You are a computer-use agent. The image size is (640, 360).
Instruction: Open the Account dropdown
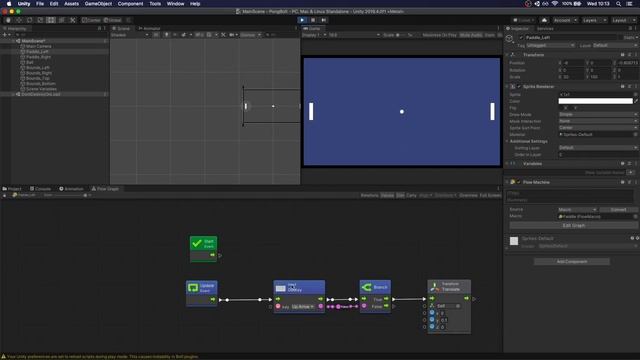tap(565, 20)
